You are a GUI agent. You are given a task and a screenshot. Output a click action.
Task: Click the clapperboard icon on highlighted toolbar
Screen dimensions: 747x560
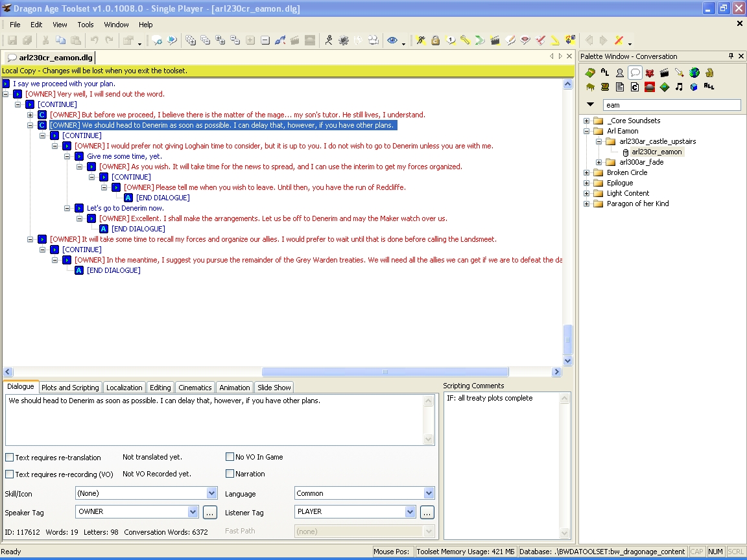pos(495,40)
